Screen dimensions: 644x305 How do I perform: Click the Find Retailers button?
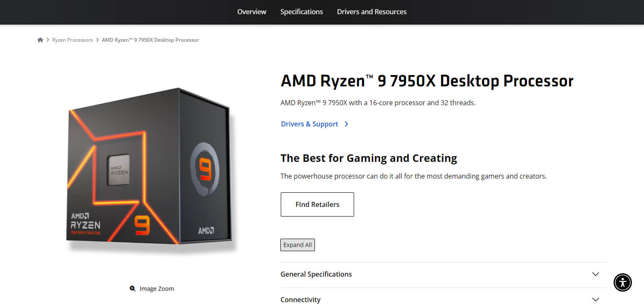[x=317, y=204]
